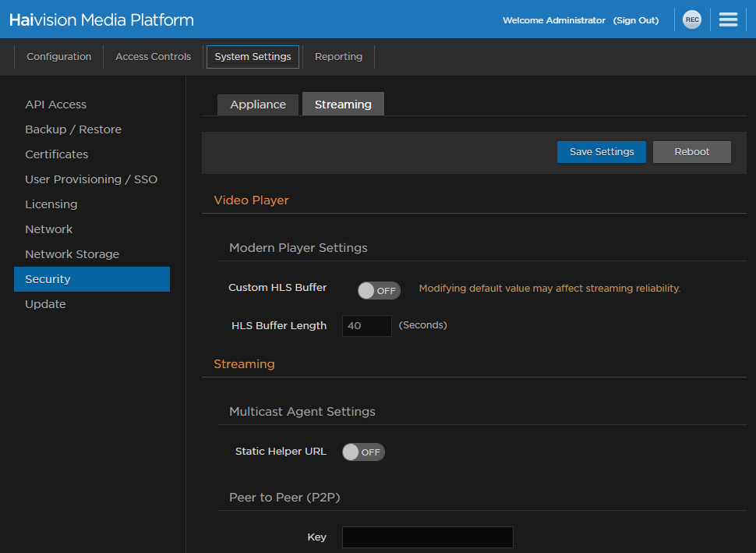Click the REC recording icon
Viewport: 756px width, 553px height.
click(x=691, y=20)
